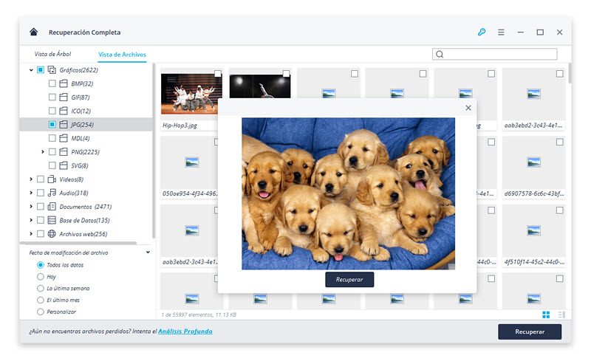
Task: Check the Videos(8) checkbox
Action: 41,179
